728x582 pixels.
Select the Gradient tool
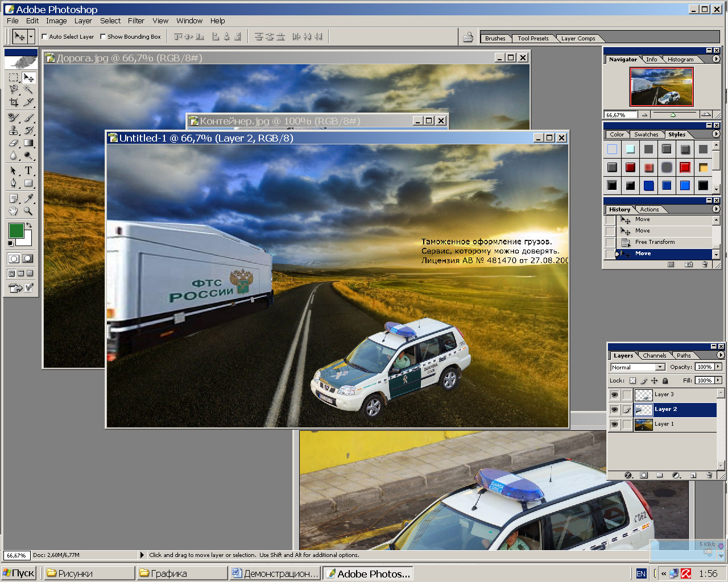click(28, 143)
